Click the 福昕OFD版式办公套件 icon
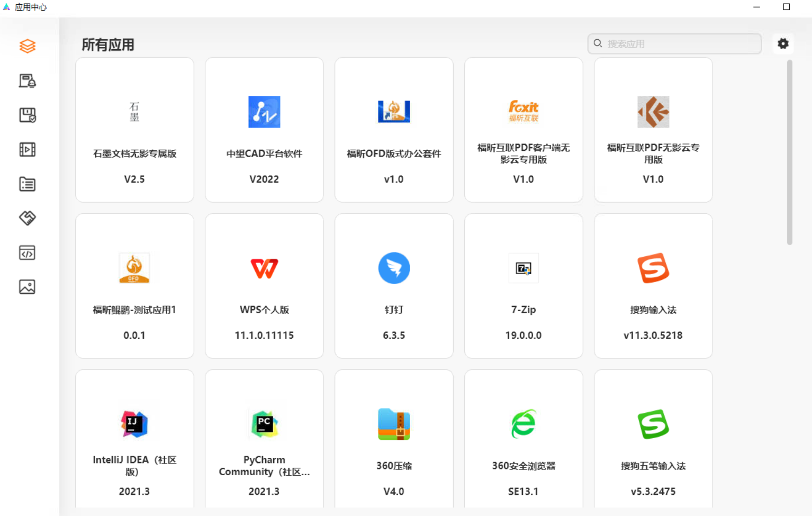812x516 pixels. coord(394,112)
